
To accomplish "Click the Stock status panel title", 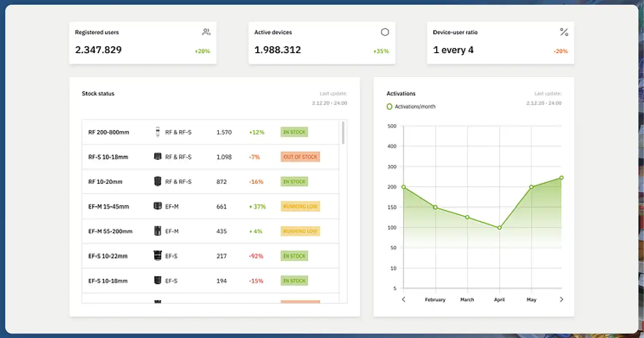I will coord(98,93).
